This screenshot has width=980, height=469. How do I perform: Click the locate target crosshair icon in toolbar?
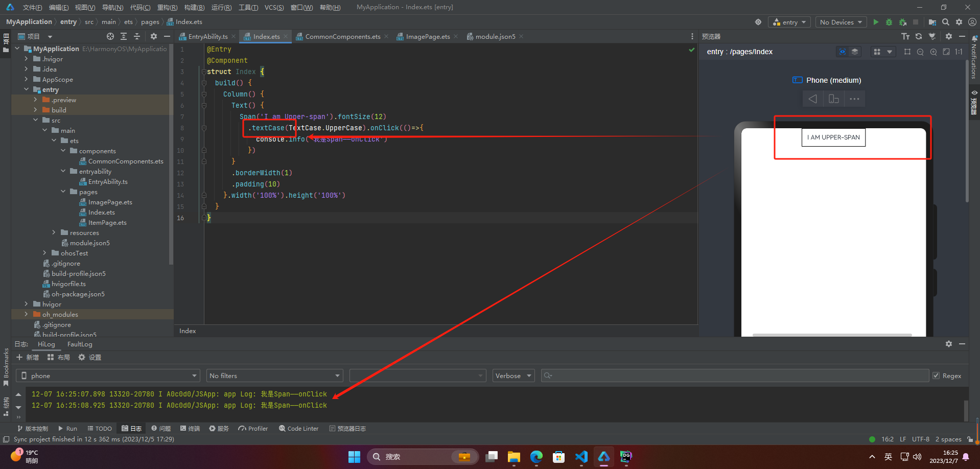click(x=758, y=22)
